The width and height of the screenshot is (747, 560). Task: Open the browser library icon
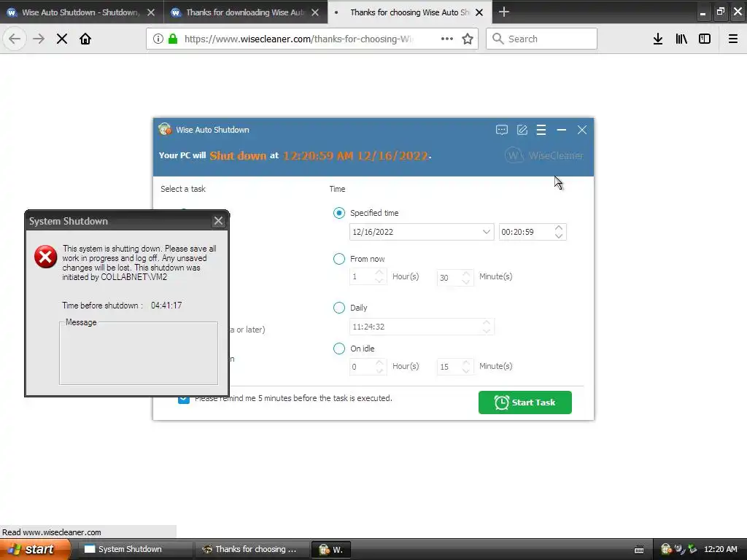(x=681, y=39)
